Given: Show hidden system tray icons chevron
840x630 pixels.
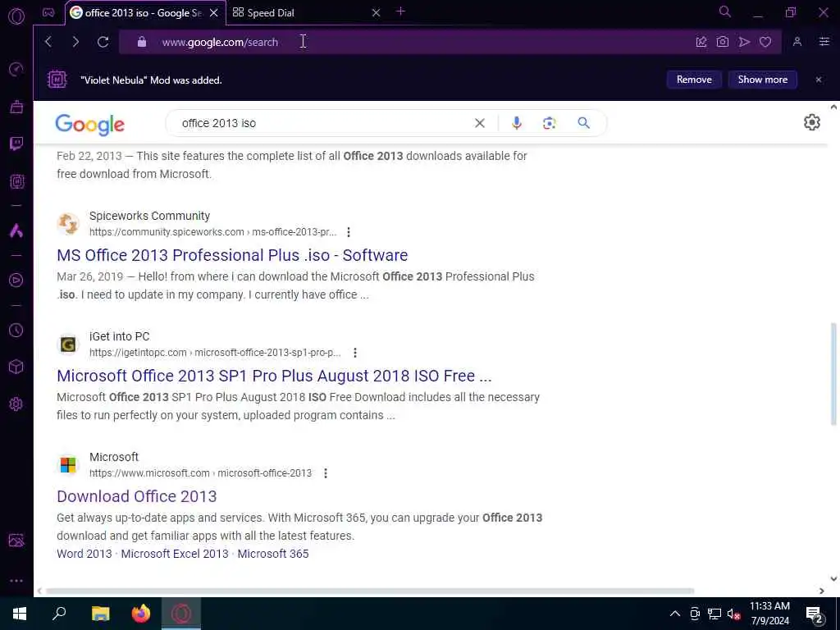Looking at the screenshot, I should (x=675, y=614).
